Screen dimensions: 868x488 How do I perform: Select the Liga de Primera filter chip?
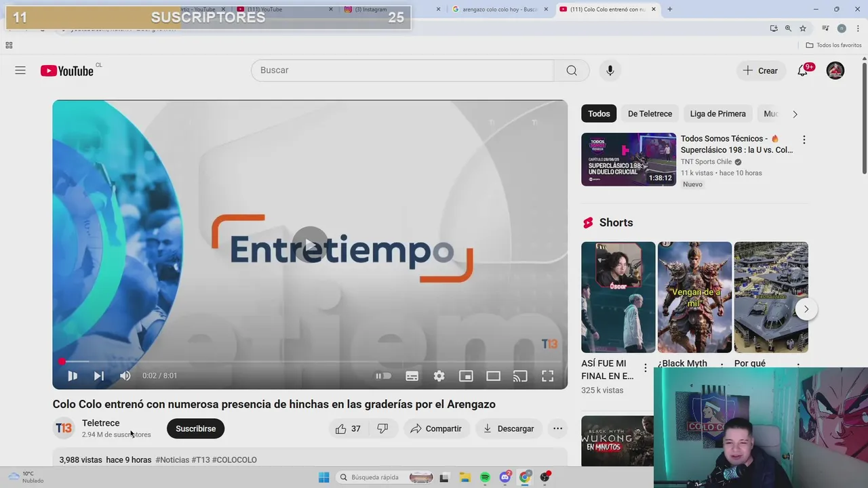717,114
